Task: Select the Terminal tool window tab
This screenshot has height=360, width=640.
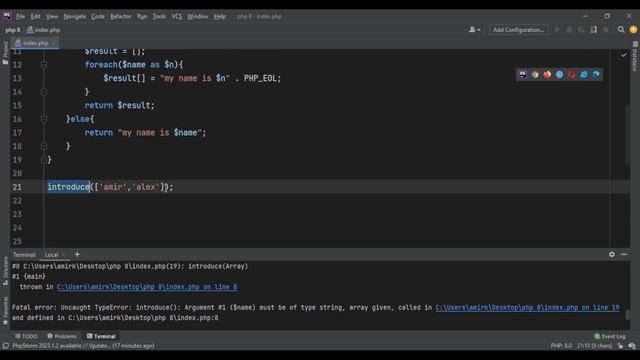Action: coord(101,336)
